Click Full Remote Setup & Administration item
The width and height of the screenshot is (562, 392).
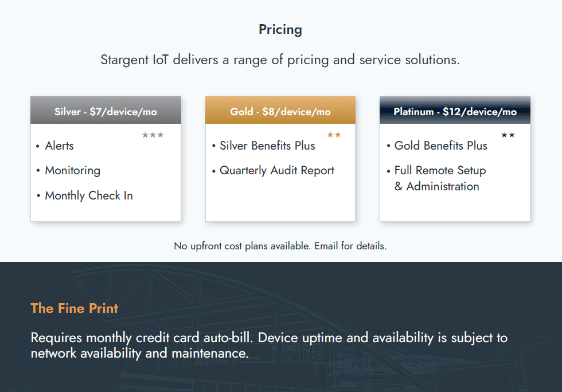coord(440,178)
